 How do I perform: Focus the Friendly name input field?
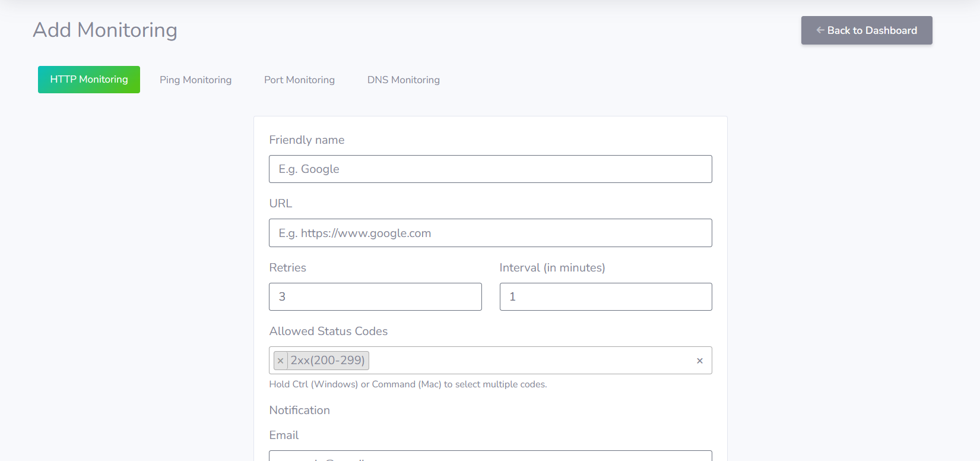(490, 169)
